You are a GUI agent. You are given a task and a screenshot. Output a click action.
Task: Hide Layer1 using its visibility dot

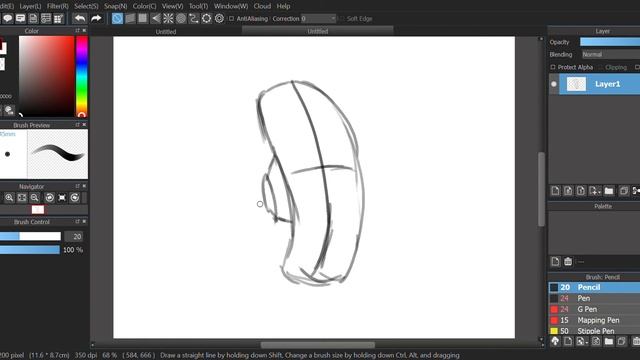[x=554, y=84]
